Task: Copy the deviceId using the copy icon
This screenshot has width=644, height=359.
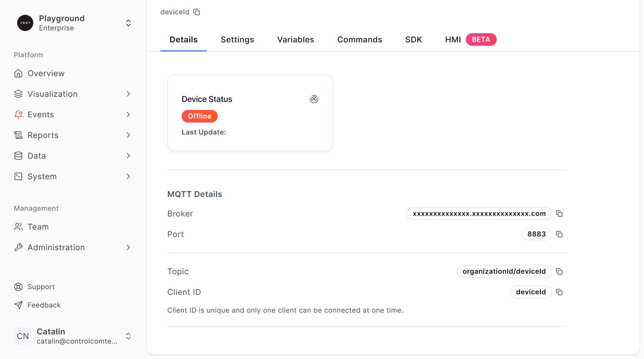Action: [x=197, y=12]
